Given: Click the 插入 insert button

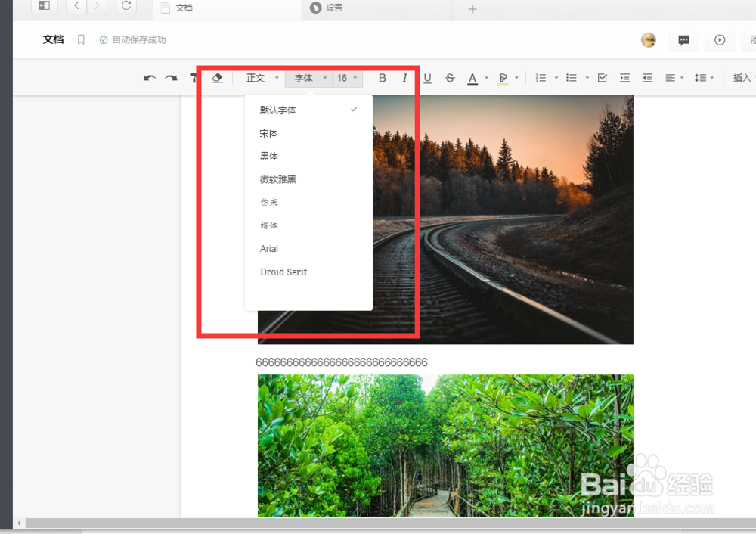Looking at the screenshot, I should pos(742,78).
